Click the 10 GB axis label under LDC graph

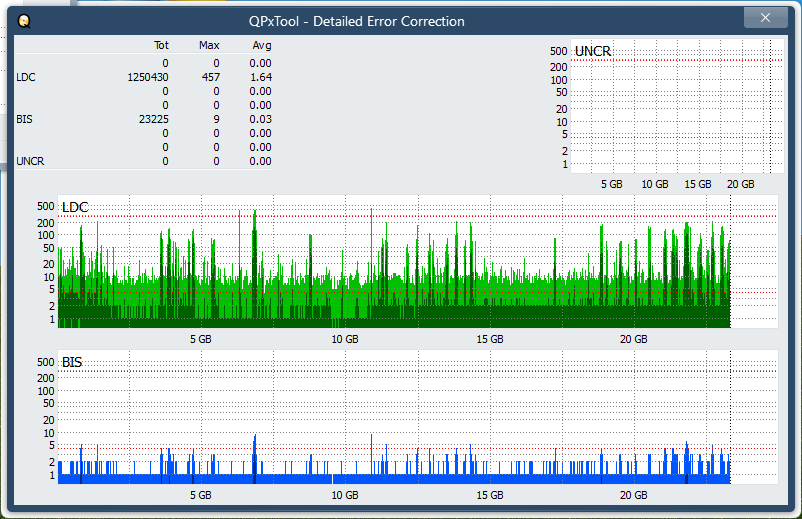point(345,339)
